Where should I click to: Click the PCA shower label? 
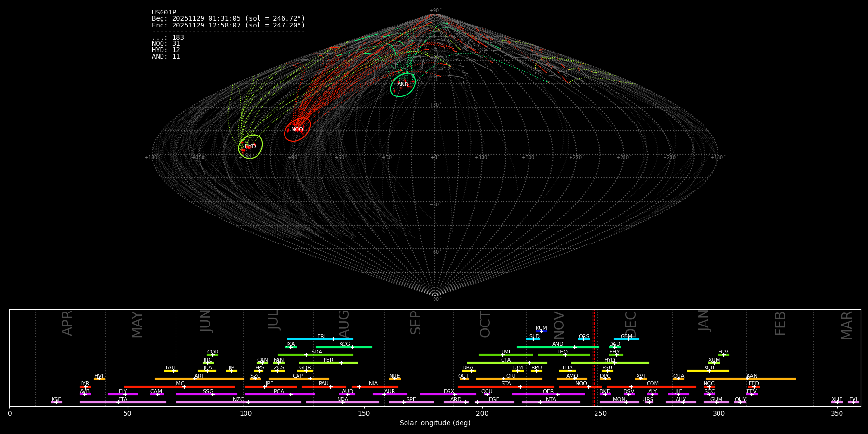[279, 392]
